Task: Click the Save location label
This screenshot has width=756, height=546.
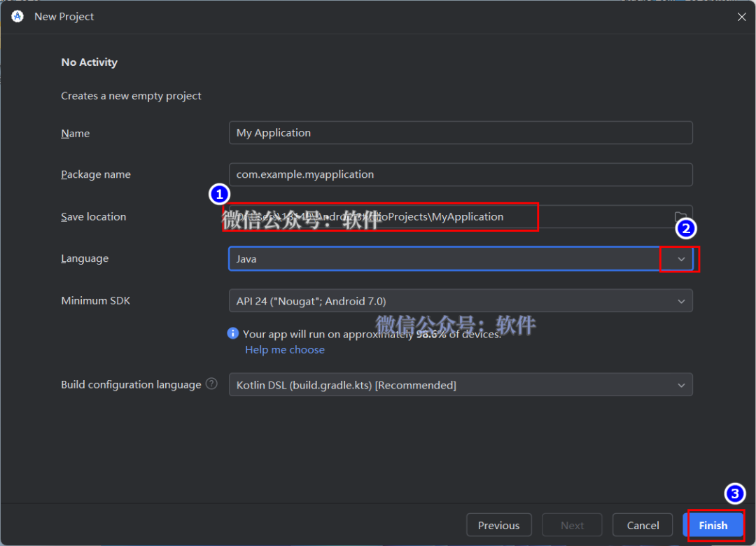Action: coord(94,216)
